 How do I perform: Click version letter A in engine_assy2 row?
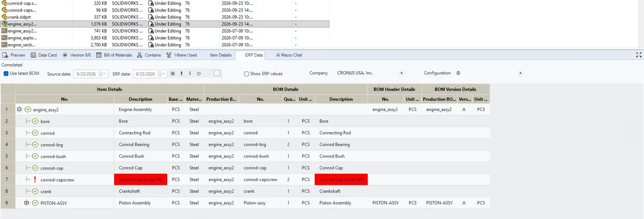464,109
